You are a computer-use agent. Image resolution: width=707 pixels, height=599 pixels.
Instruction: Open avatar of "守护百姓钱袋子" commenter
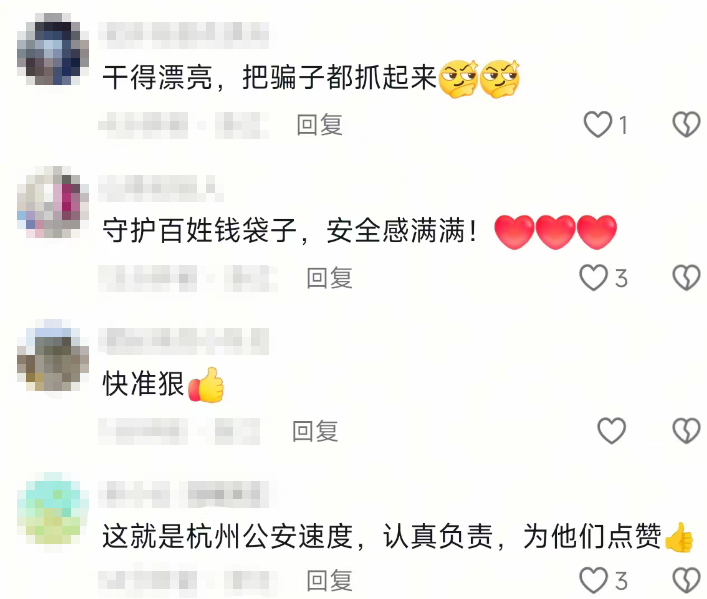(x=53, y=202)
